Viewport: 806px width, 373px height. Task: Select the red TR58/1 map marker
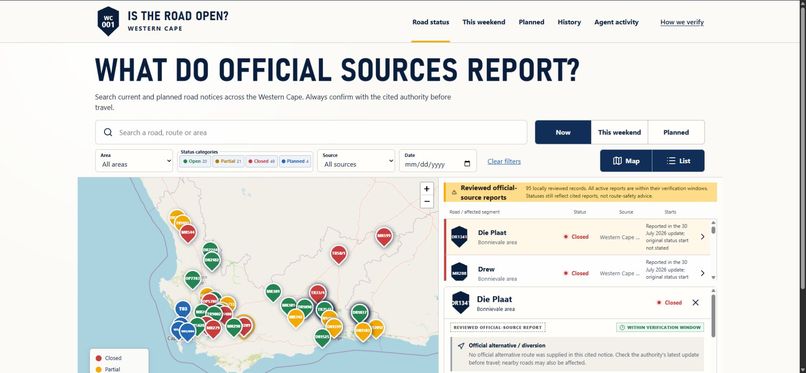[x=338, y=254]
